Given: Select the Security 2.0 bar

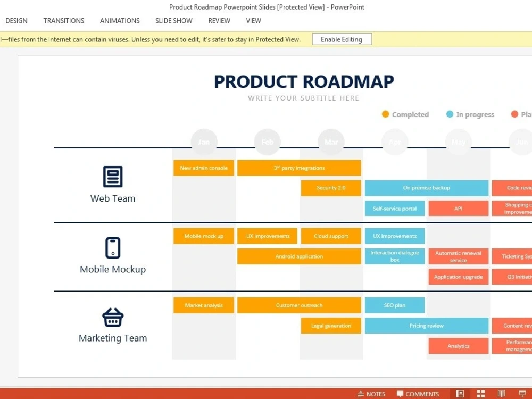Looking at the screenshot, I should coord(331,188).
